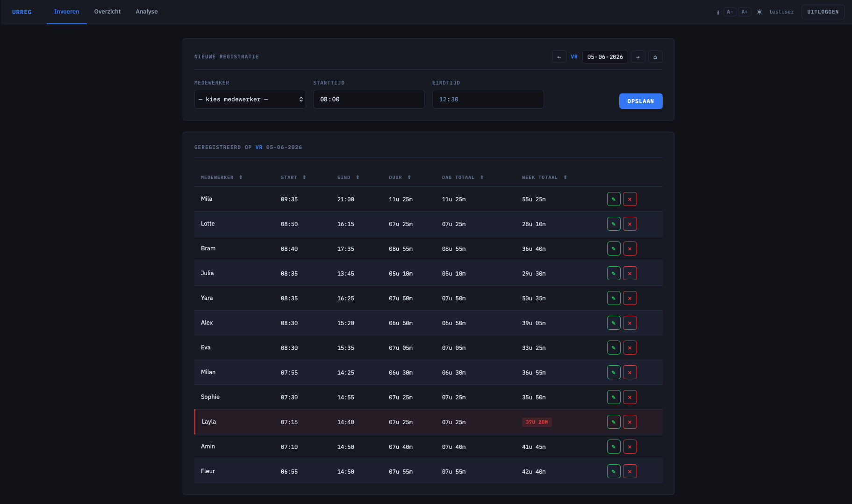Log out with UITLOGGEN button
This screenshot has height=504, width=852.
(823, 12)
